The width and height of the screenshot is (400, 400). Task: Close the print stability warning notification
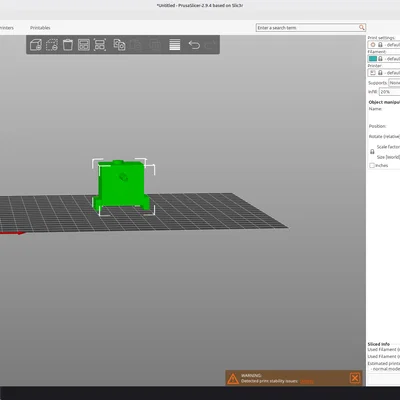(x=355, y=378)
